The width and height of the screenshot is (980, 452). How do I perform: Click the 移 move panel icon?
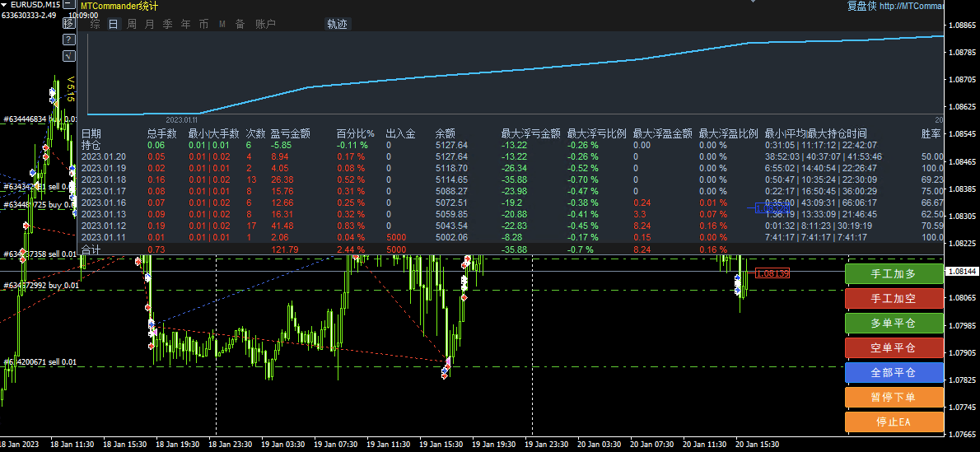click(68, 24)
